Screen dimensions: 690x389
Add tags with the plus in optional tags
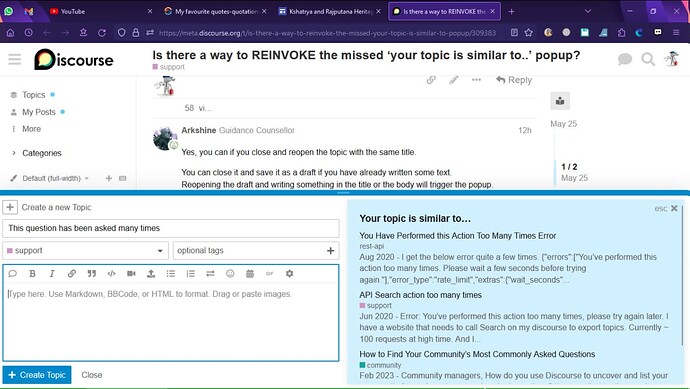(330, 250)
